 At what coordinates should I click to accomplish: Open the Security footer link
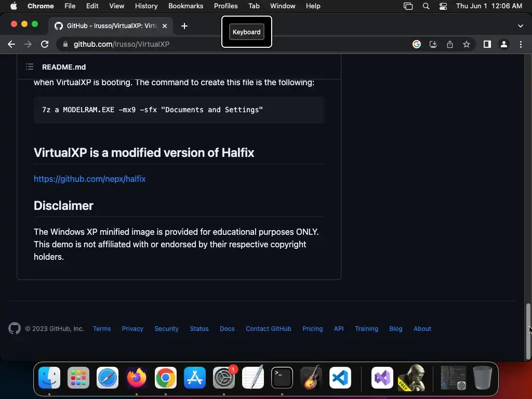pos(166,328)
